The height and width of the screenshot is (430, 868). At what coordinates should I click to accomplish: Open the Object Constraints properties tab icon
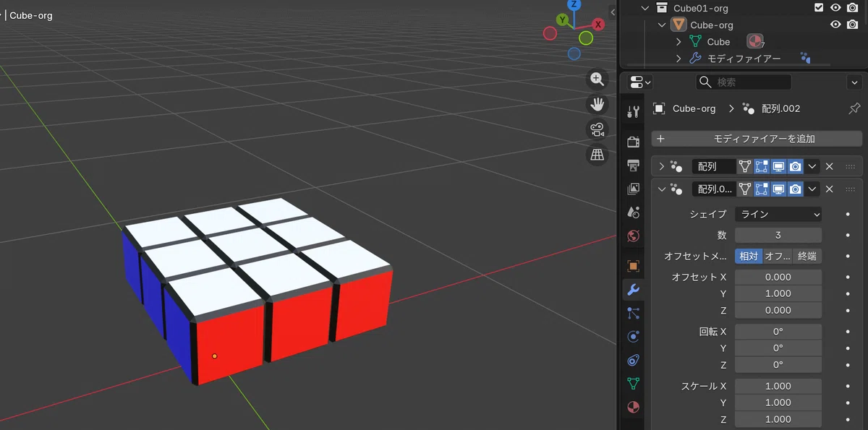(634, 360)
